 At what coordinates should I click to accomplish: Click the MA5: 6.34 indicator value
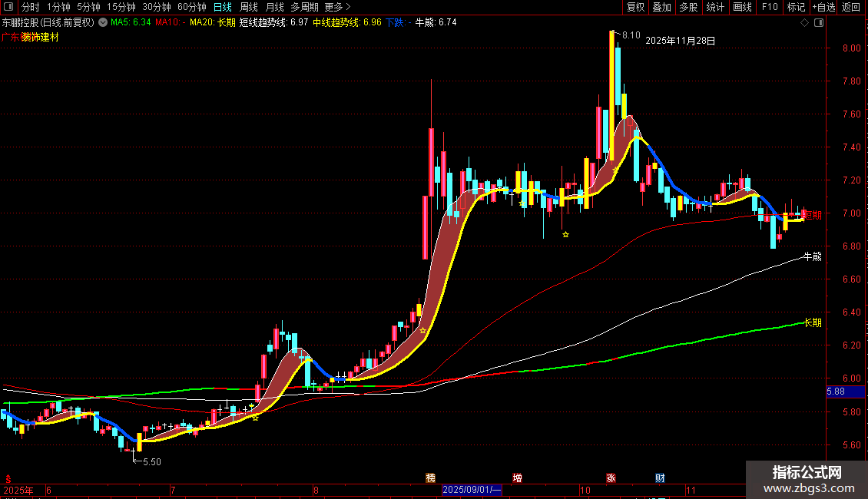[131, 22]
